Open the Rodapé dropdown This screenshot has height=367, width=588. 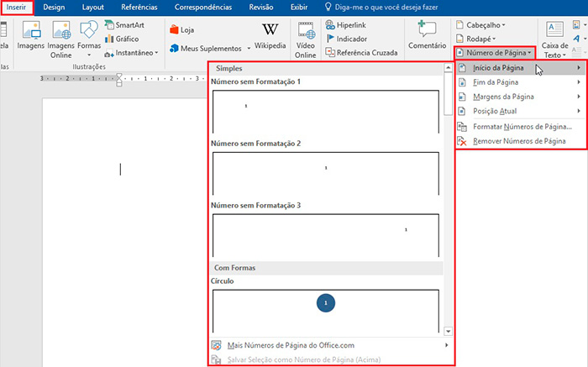click(x=476, y=39)
